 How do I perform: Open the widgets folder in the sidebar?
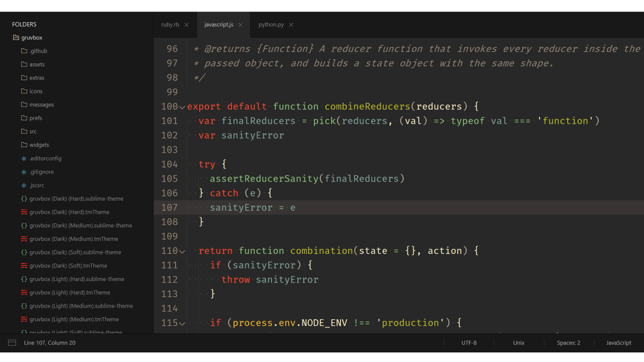pos(39,145)
